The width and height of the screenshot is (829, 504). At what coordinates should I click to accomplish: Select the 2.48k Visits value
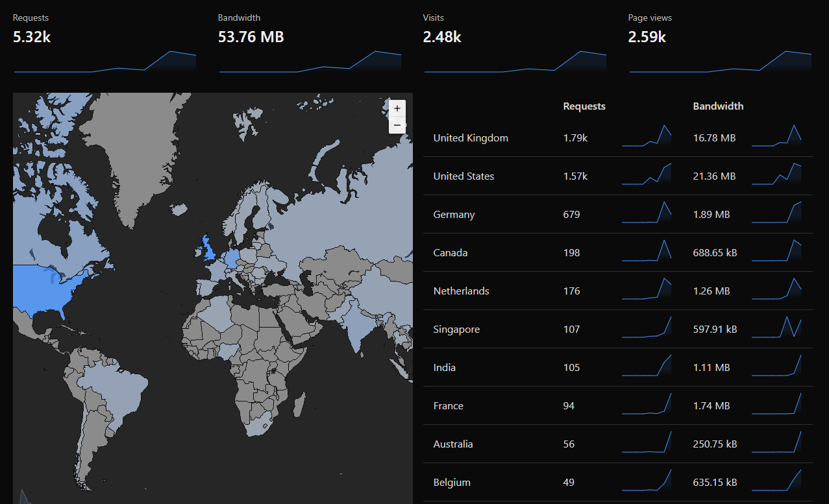442,37
